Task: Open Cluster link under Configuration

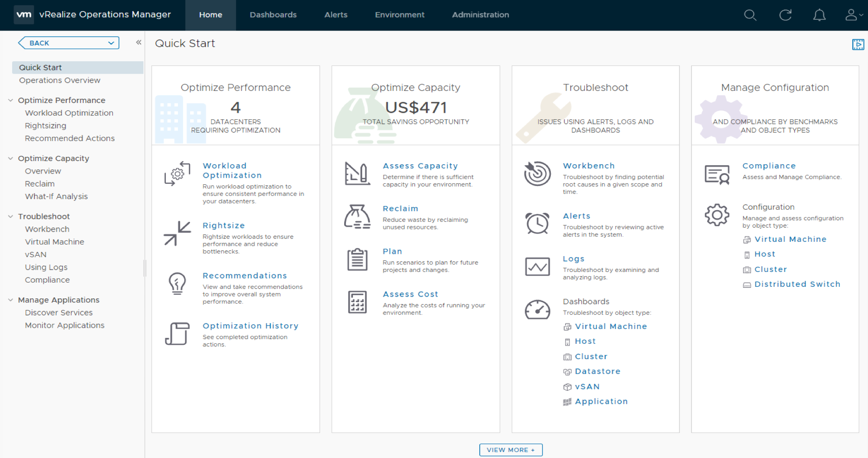Action: tap(770, 270)
